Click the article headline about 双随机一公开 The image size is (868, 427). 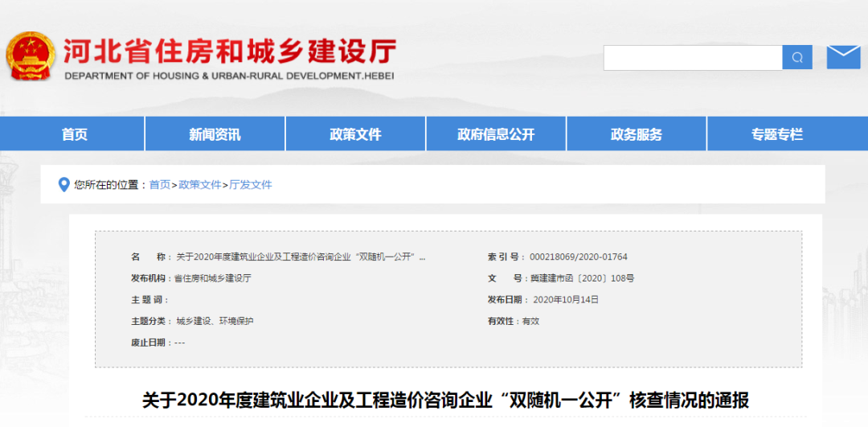[x=445, y=400]
